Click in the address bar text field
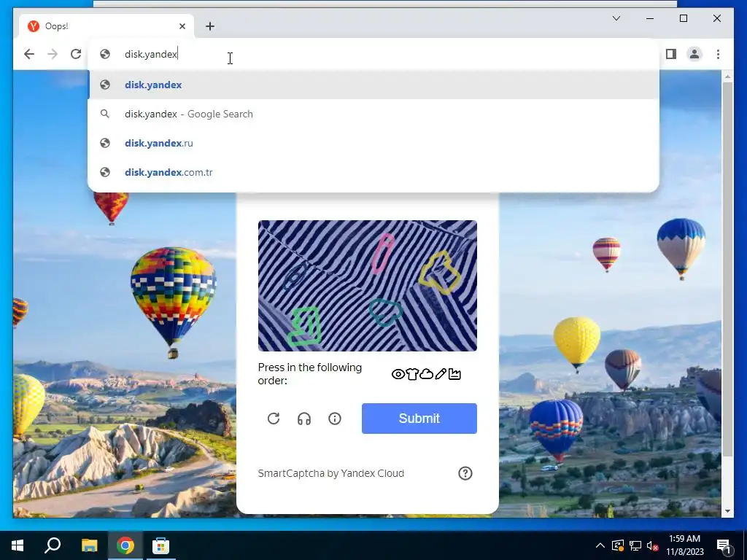Viewport: 747px width, 560px height. [373, 54]
